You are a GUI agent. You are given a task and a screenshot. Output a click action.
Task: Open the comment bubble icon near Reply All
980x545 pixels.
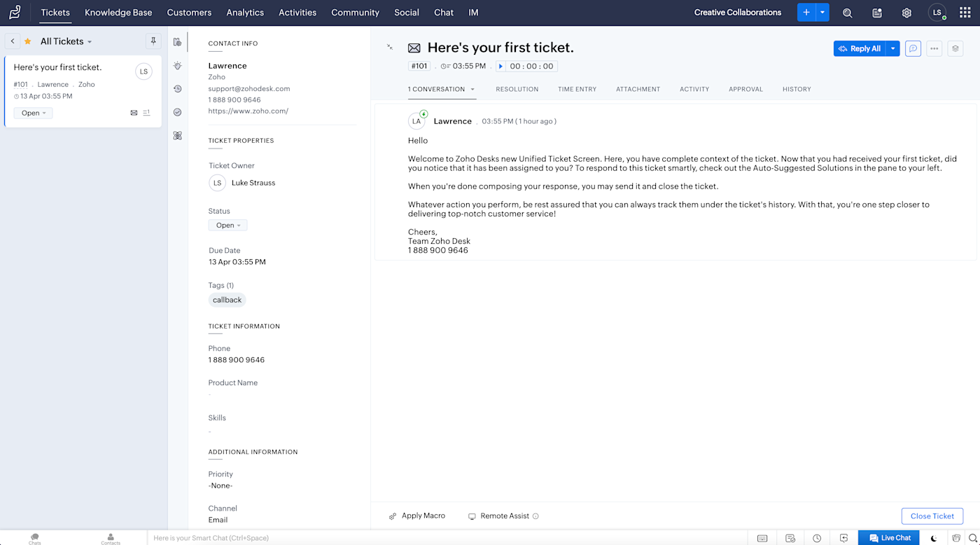pyautogui.click(x=913, y=49)
